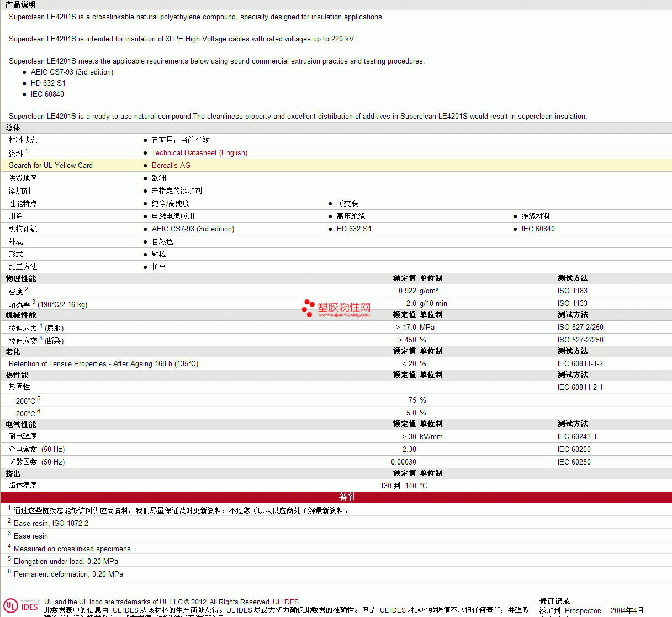The width and height of the screenshot is (672, 617).
Task: Click the Base resin, ISO 1872-2 footnote
Action: click(x=51, y=524)
